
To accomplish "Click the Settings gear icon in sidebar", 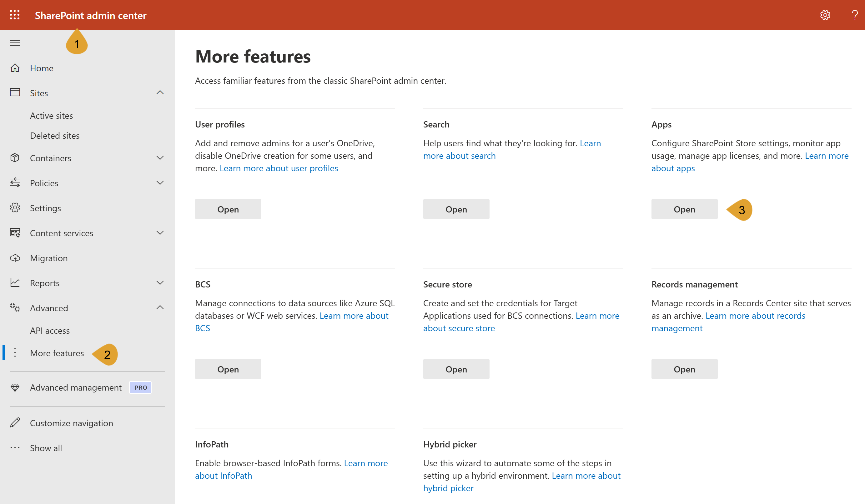I will click(x=15, y=207).
